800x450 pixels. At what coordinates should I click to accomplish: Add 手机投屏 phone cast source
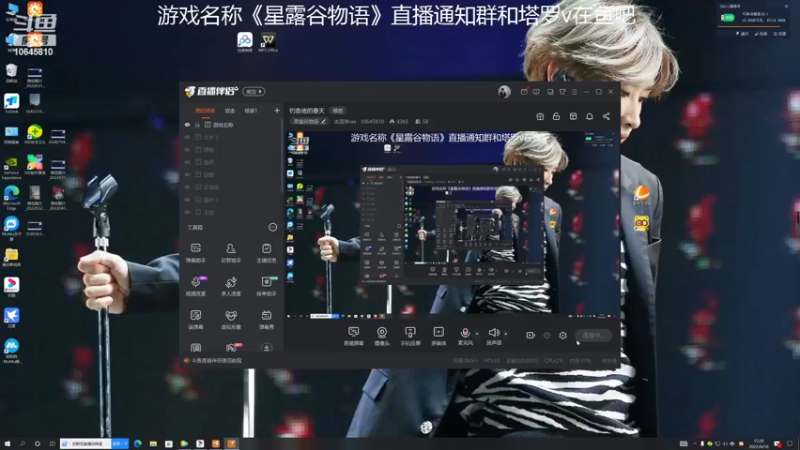410,336
